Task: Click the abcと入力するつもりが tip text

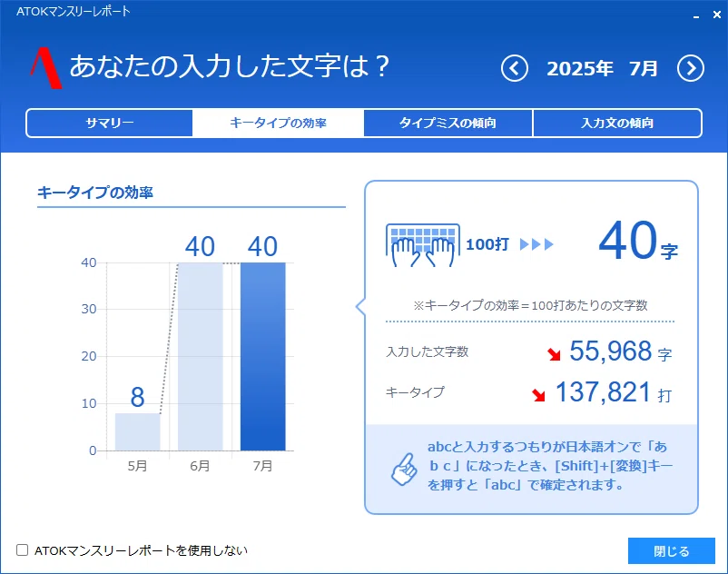Action: [550, 466]
